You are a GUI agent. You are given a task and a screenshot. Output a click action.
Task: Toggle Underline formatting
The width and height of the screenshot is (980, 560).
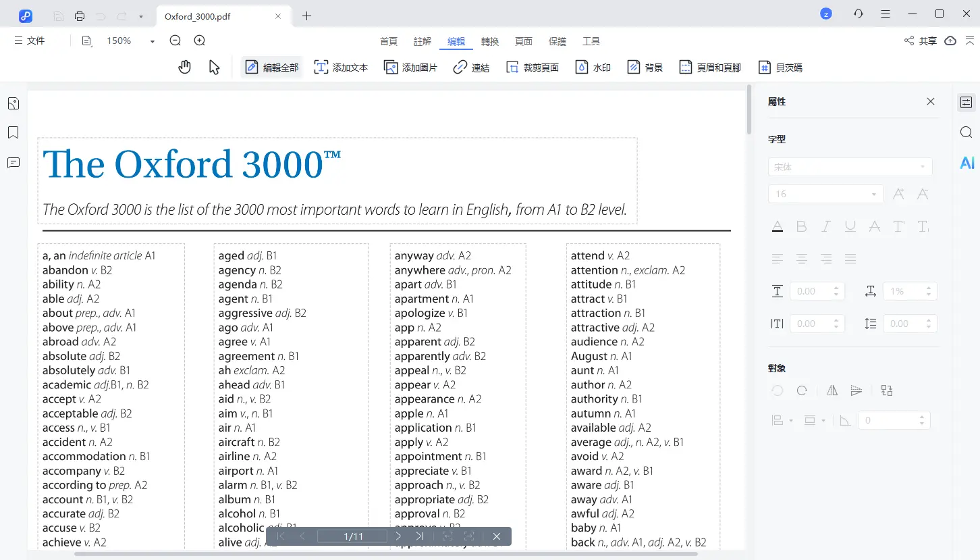click(x=850, y=226)
